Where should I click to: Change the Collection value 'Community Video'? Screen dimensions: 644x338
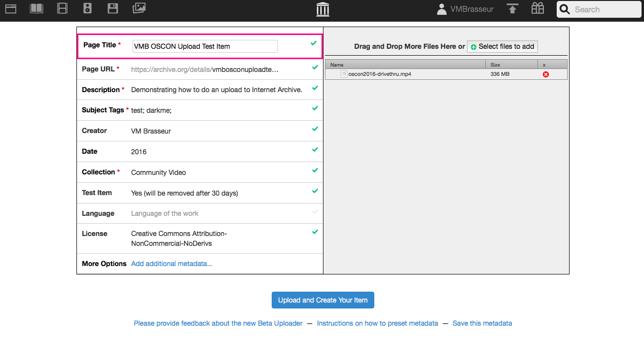(158, 172)
